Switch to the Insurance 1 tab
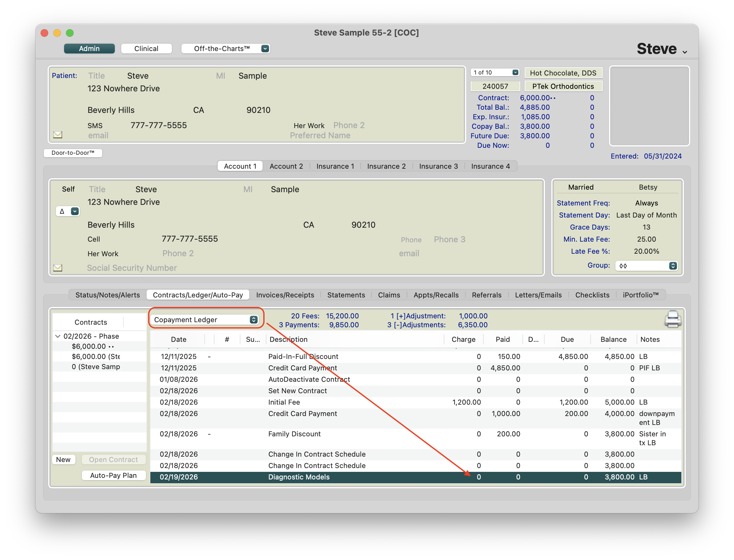 pos(335,166)
